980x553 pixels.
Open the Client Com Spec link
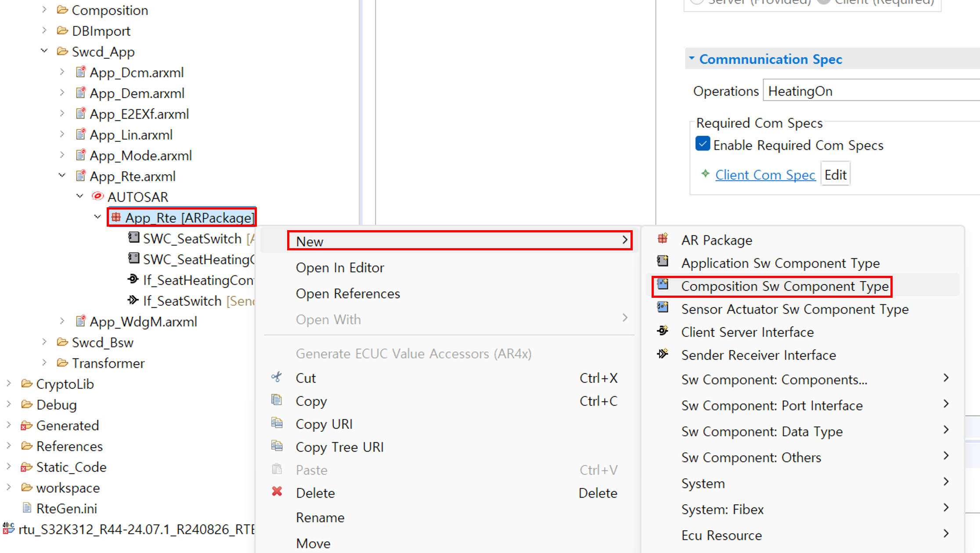coord(765,175)
